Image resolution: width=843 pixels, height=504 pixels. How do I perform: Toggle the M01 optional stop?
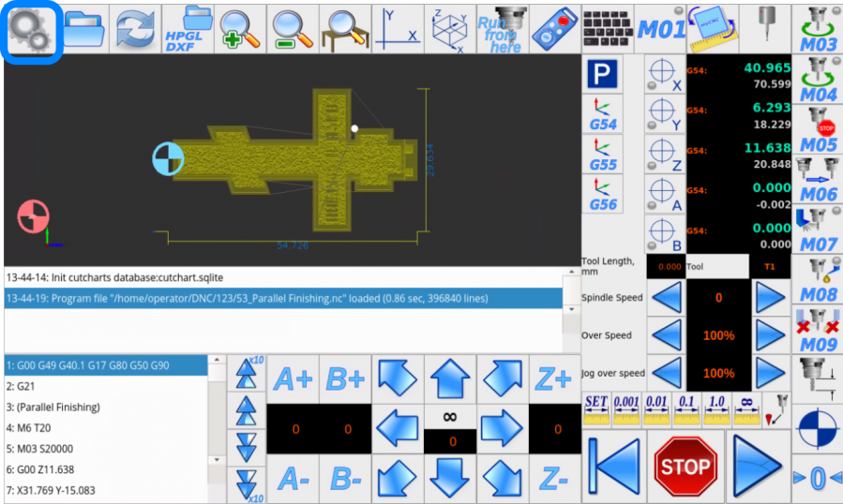[x=660, y=29]
